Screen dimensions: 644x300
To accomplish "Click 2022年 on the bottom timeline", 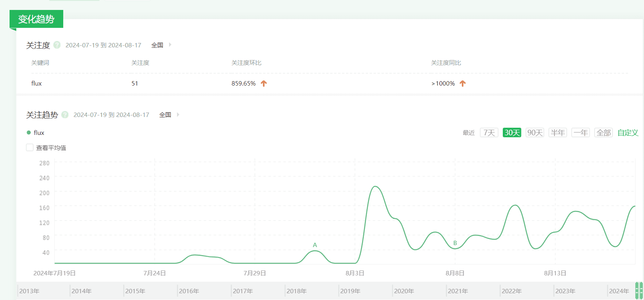I will pyautogui.click(x=512, y=291).
